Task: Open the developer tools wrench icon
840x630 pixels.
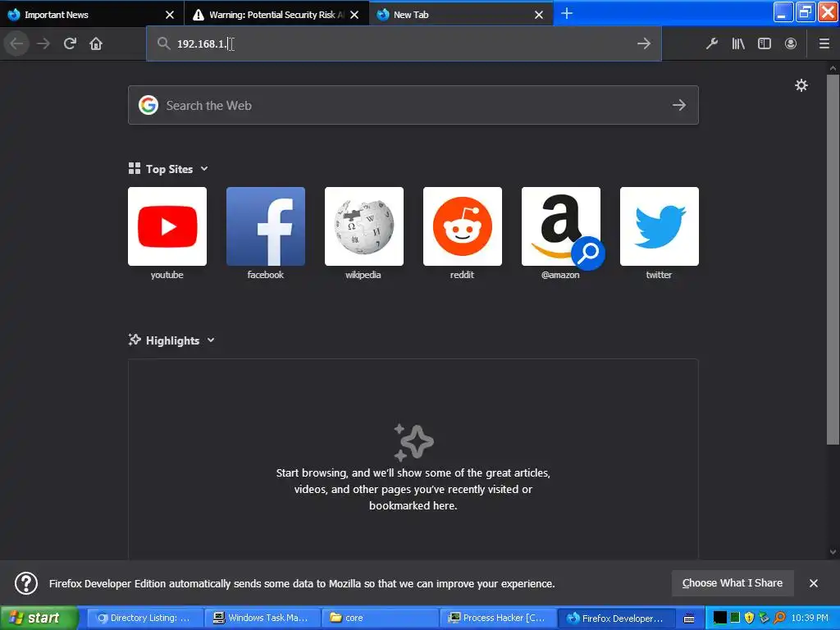Action: click(712, 43)
